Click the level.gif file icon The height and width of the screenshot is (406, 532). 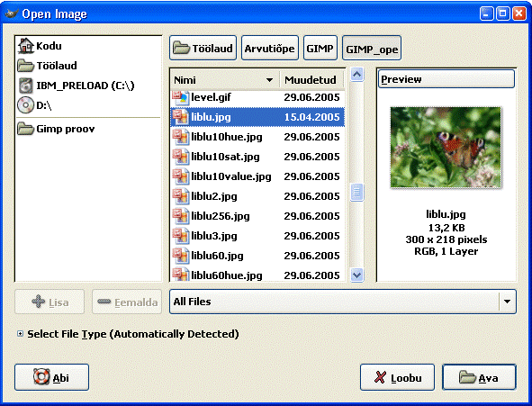(181, 98)
